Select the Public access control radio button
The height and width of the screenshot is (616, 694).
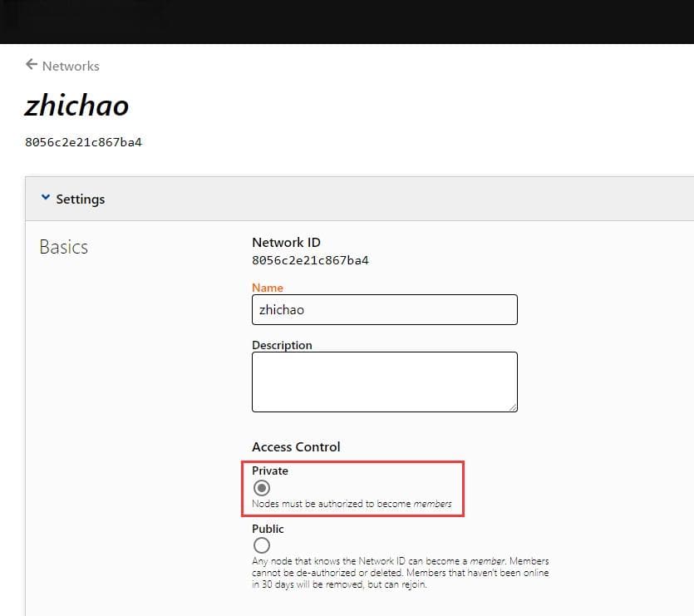(x=262, y=545)
